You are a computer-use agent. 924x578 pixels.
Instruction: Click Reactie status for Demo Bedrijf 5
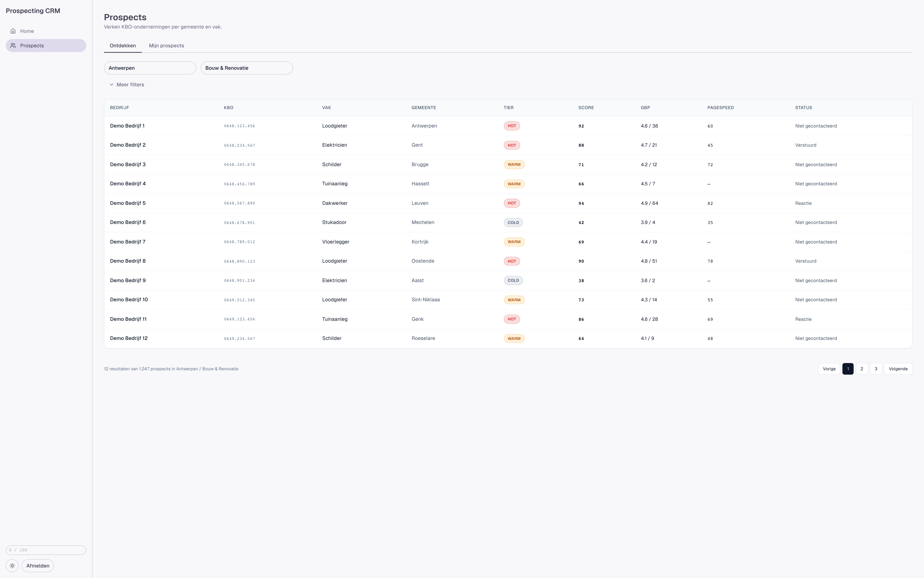coord(803,203)
